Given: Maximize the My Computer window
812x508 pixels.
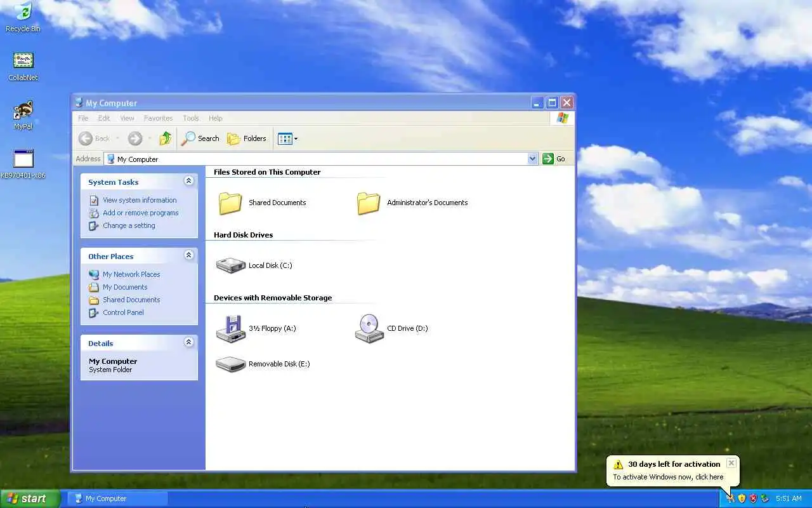Looking at the screenshot, I should (552, 102).
